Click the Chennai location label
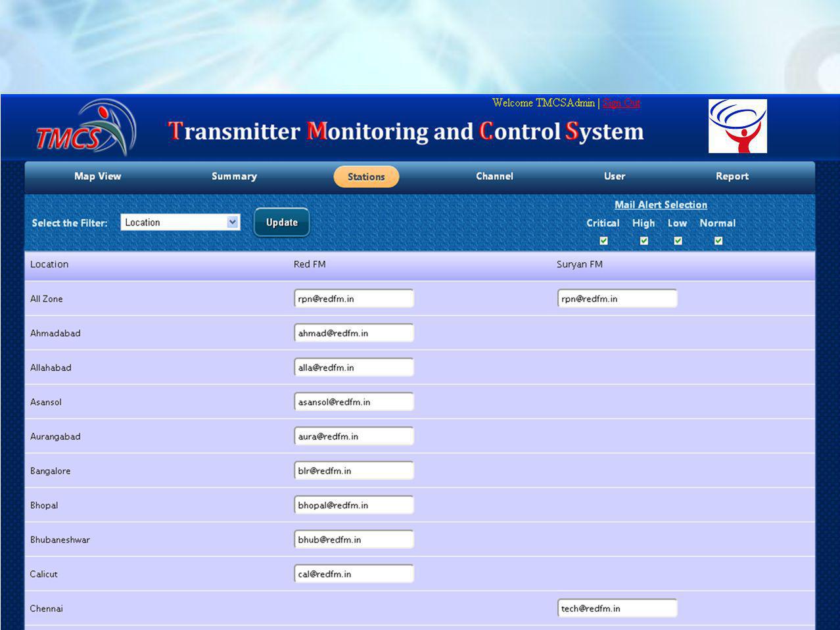The height and width of the screenshot is (630, 840). 46,608
